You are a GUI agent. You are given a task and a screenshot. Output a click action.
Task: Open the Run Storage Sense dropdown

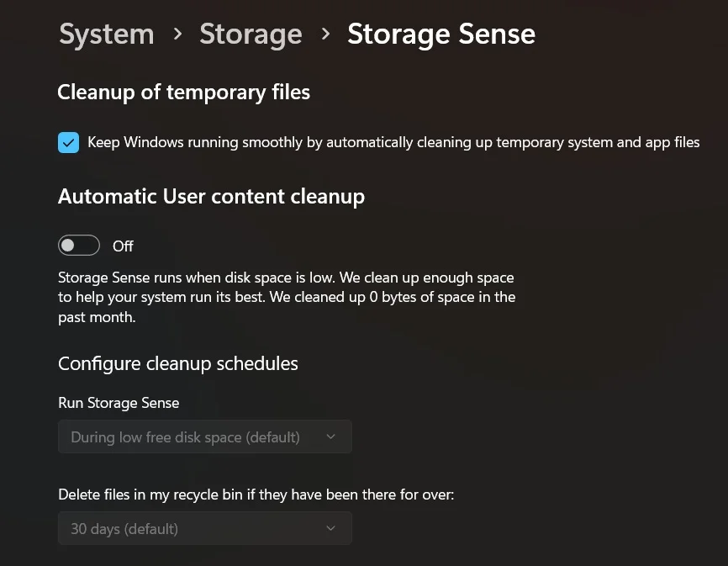click(x=204, y=437)
